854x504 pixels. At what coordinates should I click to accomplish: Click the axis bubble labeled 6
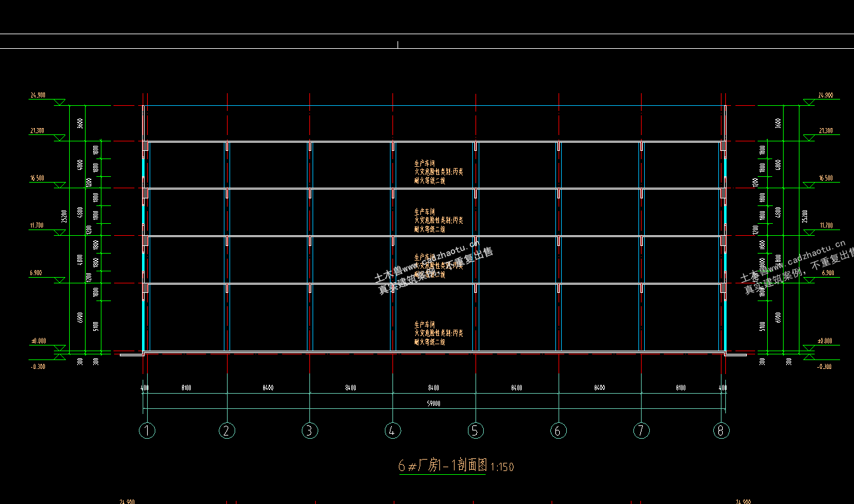click(559, 431)
